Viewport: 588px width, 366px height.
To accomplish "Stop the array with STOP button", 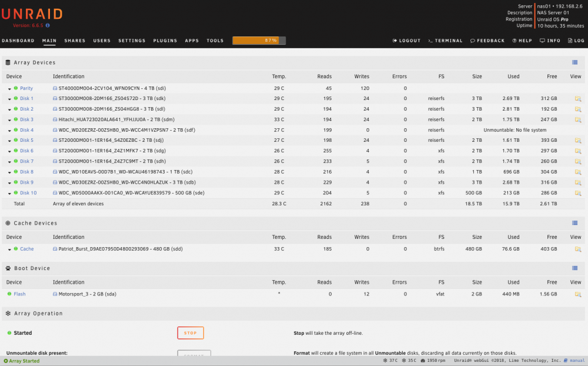I will click(191, 333).
